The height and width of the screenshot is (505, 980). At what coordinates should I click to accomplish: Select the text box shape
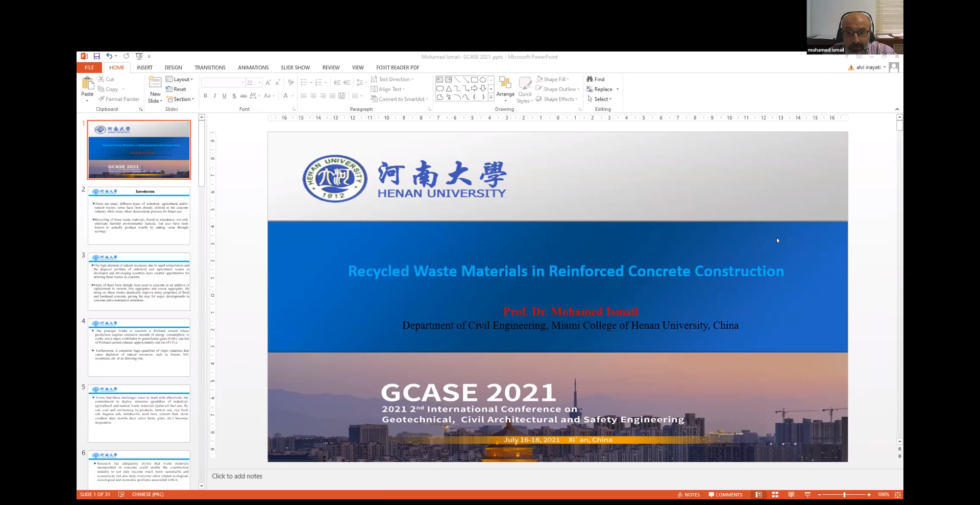click(439, 80)
